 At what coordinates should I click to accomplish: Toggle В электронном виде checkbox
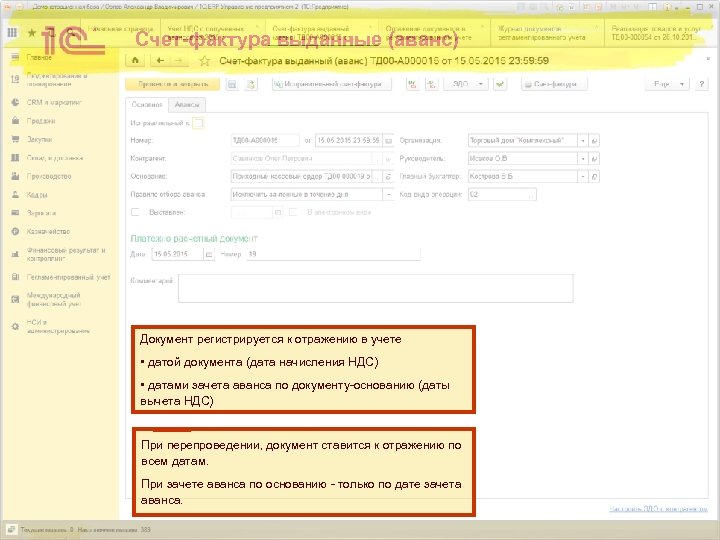coord(293,212)
